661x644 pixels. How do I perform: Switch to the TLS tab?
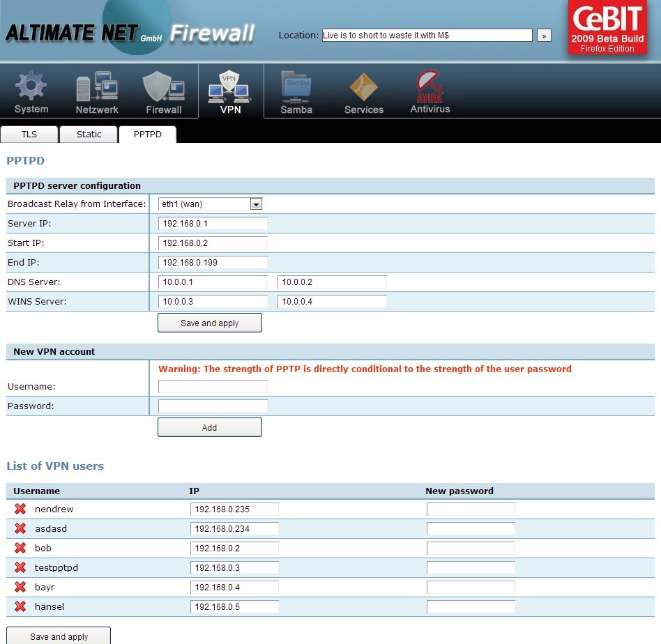[x=29, y=135]
